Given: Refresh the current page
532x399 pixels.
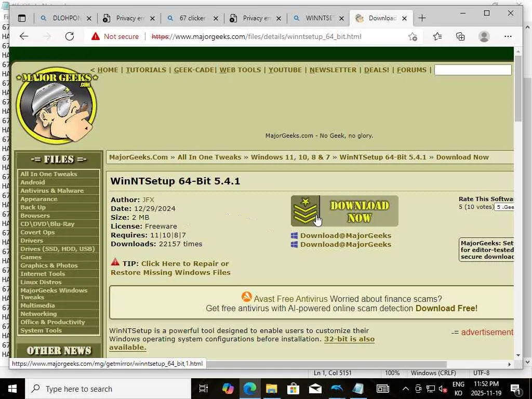Looking at the screenshot, I should click(70, 36).
